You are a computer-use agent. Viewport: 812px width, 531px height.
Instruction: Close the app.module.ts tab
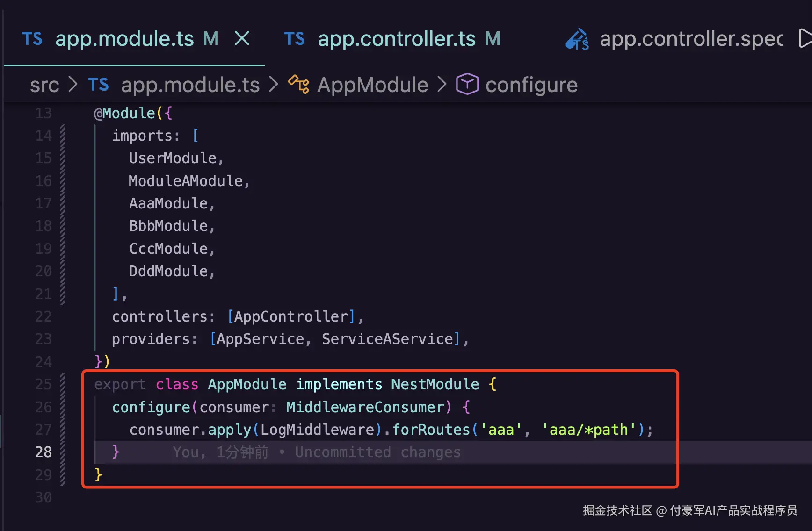(242, 38)
